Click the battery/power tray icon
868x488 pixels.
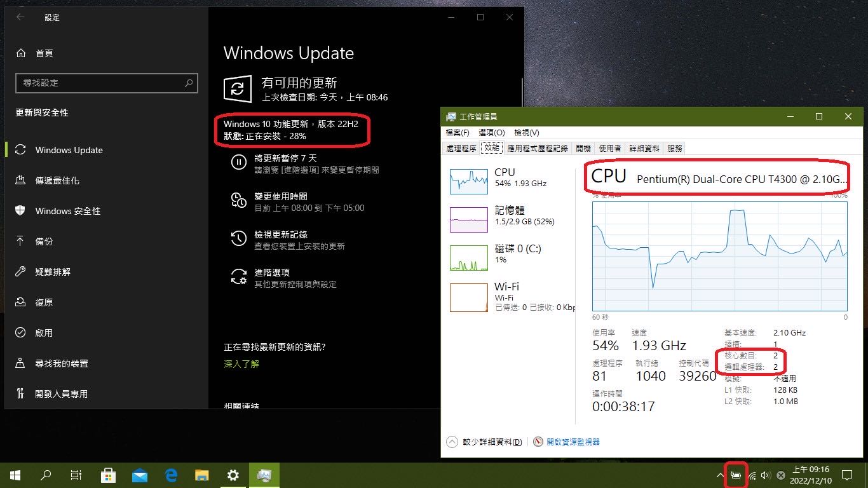point(736,475)
